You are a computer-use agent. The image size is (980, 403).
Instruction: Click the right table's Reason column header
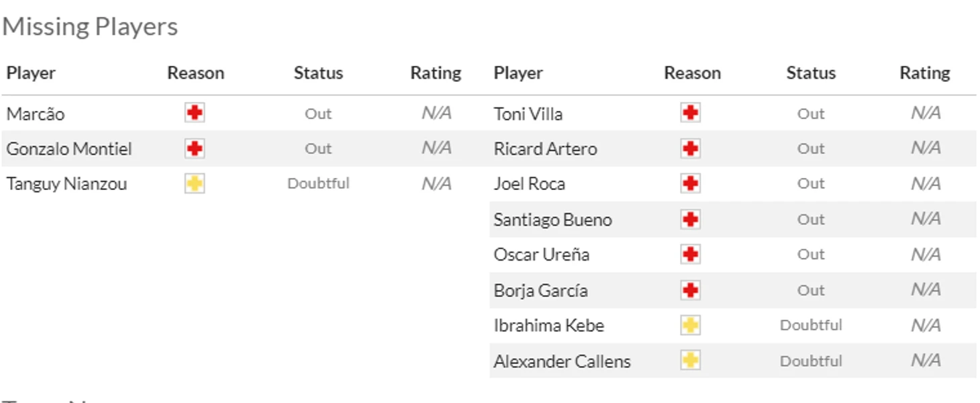pyautogui.click(x=692, y=73)
